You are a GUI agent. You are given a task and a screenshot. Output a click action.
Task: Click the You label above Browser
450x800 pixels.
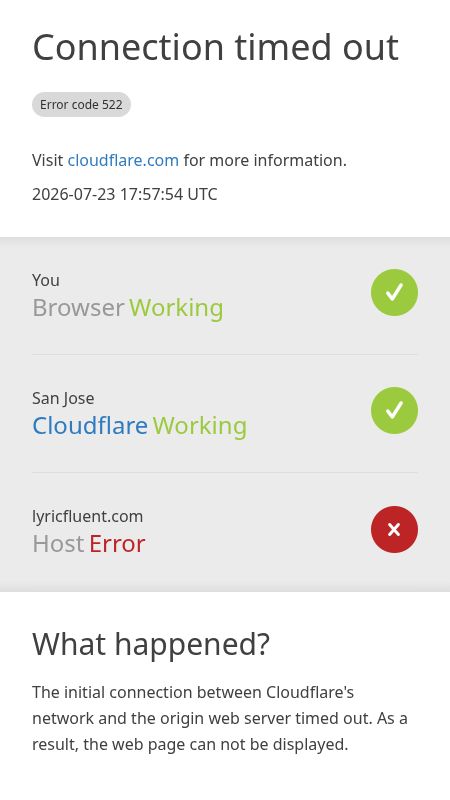pyautogui.click(x=45, y=280)
